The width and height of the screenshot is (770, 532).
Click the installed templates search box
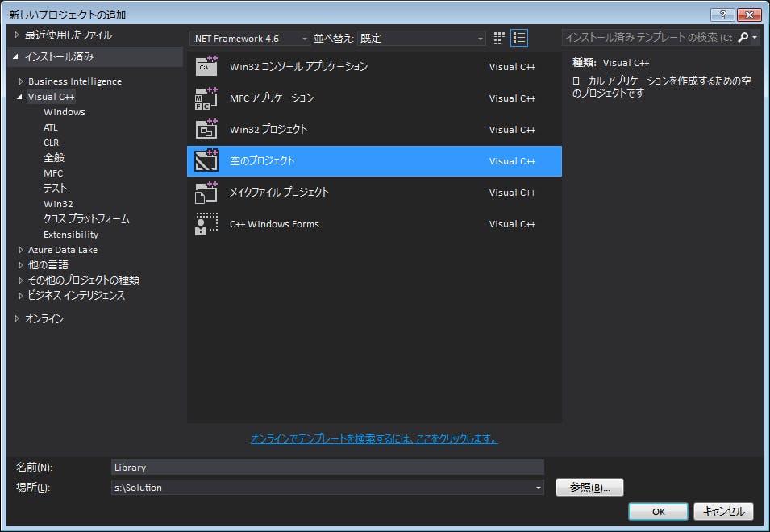[649, 37]
